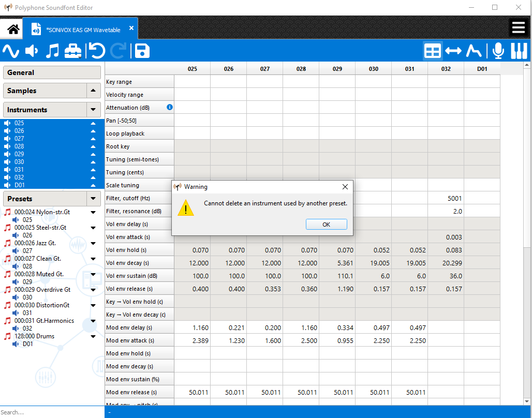Select the Presets section header
The height and width of the screenshot is (418, 532).
[45, 199]
